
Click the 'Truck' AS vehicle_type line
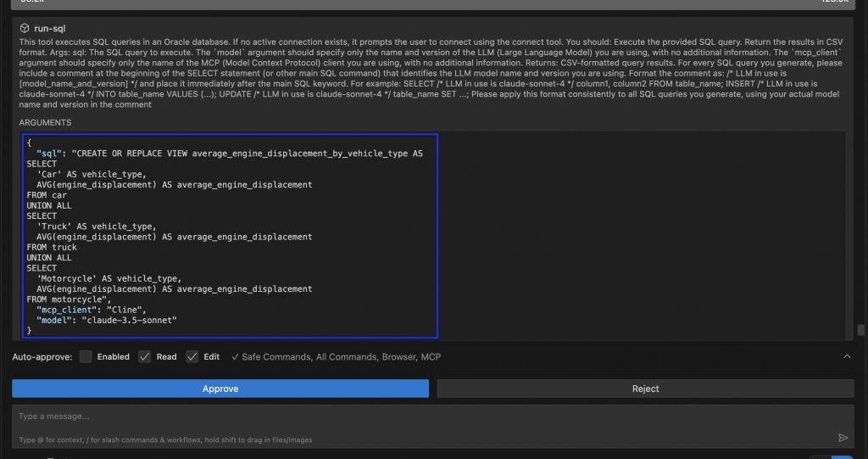coord(97,227)
